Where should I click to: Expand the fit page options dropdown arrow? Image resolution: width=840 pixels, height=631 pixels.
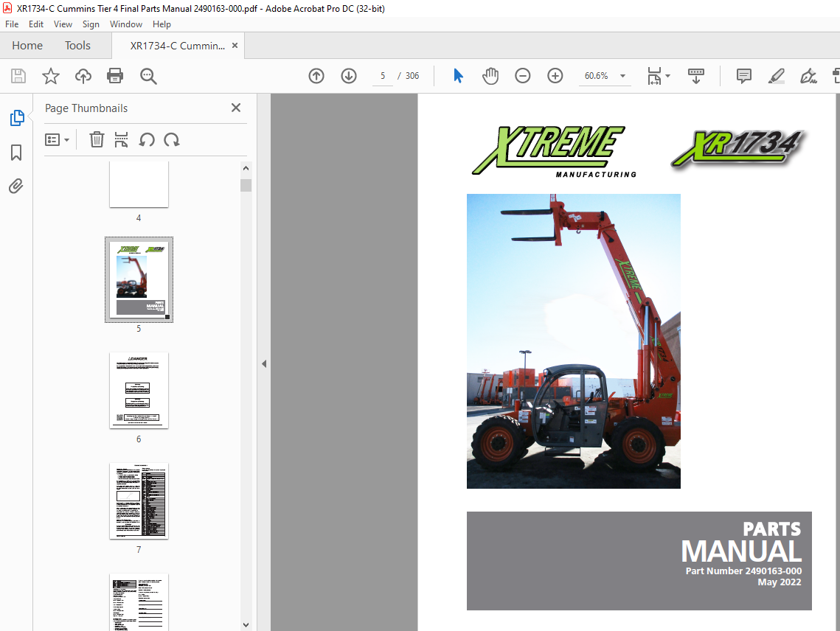click(667, 76)
